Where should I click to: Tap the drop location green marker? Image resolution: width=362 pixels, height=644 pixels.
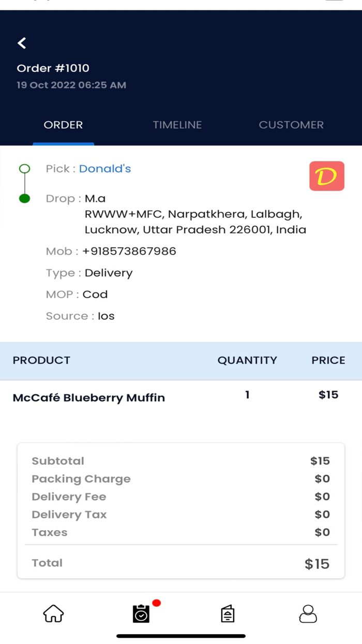24,198
